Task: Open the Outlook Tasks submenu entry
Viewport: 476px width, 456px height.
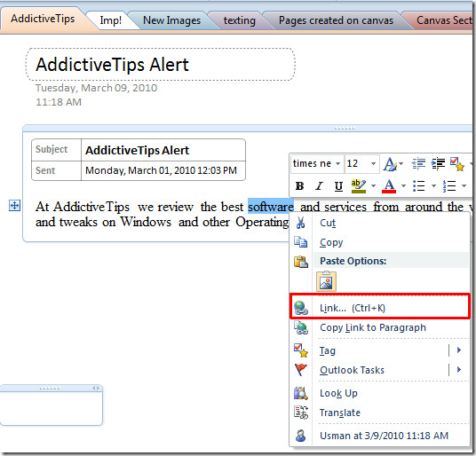Action: pyautogui.click(x=379, y=370)
